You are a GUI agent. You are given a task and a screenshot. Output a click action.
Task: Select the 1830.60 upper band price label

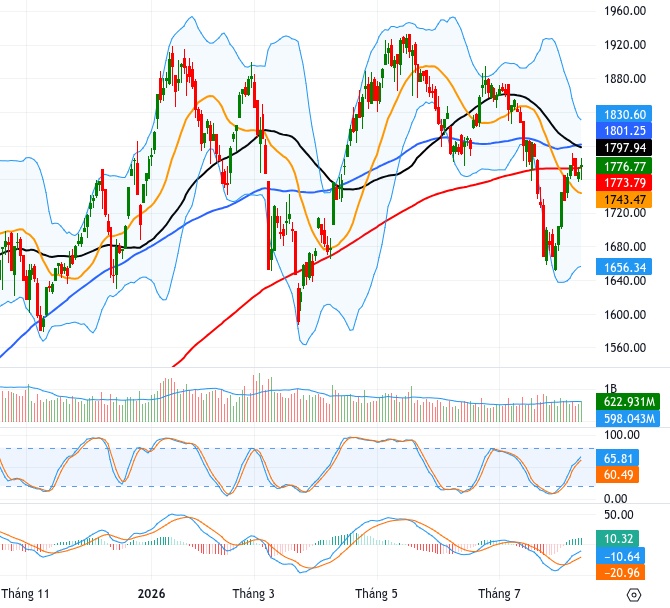(624, 115)
